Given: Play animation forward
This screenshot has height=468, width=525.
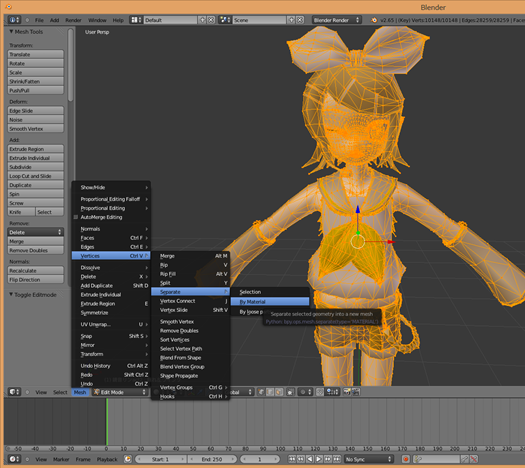Looking at the screenshot, I should click(319, 459).
